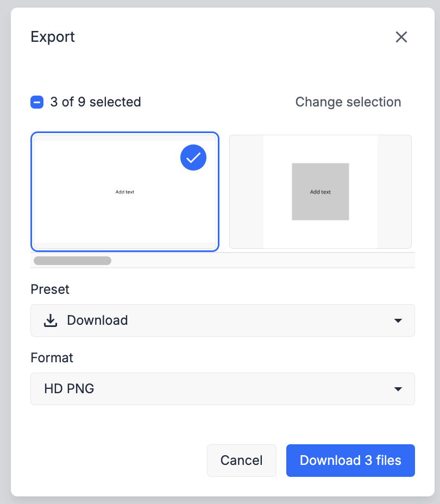Image resolution: width=440 pixels, height=504 pixels.
Task: Click the Preset dropdown arrow
Action: point(398,321)
